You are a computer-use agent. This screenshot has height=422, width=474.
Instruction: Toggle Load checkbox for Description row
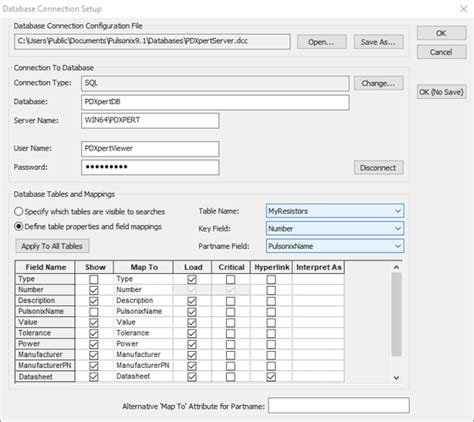[192, 301]
